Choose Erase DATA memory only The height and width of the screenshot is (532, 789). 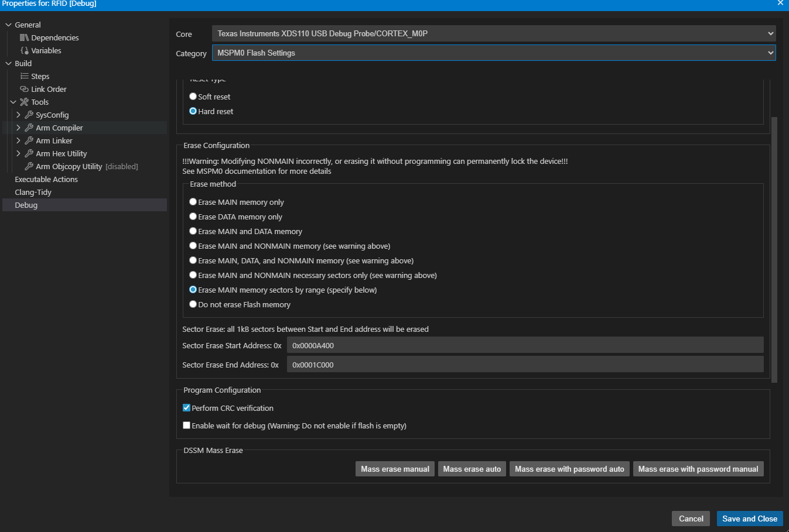[x=193, y=217]
